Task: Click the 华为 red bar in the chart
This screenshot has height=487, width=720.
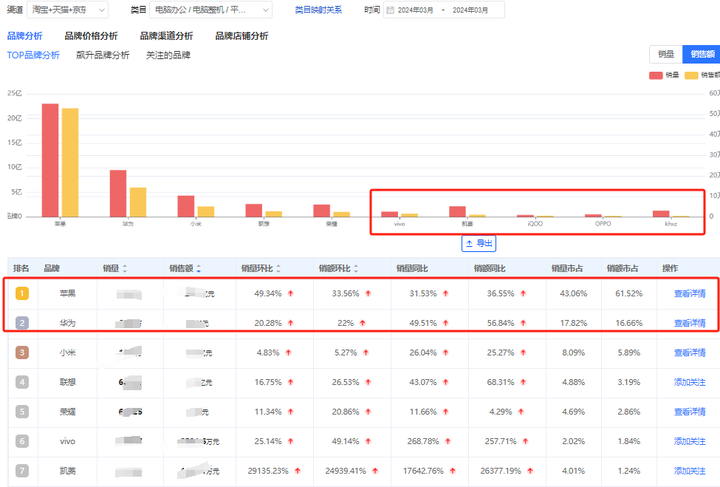Action: pos(118,193)
